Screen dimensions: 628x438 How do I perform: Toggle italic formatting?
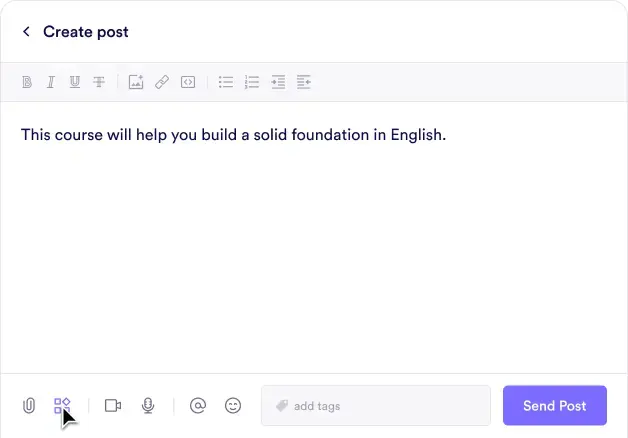click(x=51, y=82)
